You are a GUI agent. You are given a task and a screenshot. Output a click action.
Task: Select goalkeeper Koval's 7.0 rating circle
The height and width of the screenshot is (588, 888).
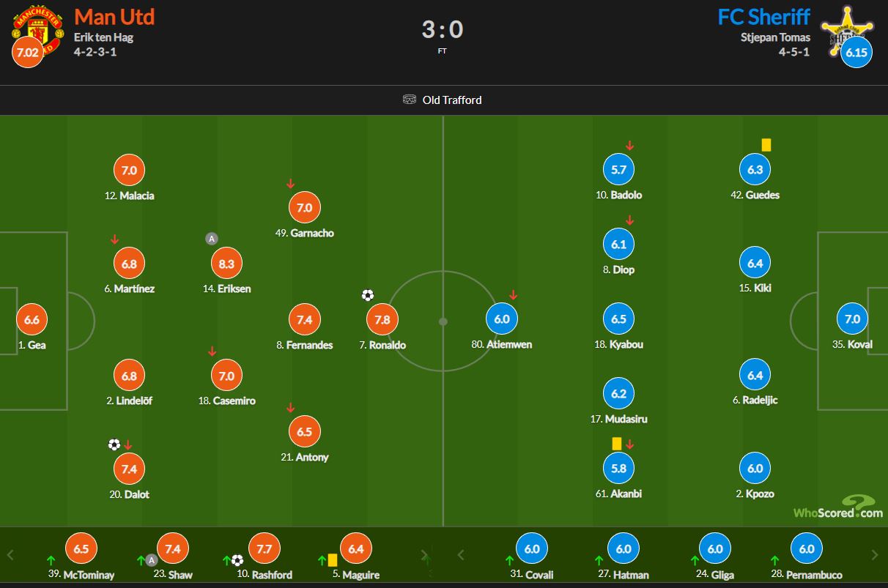853,319
